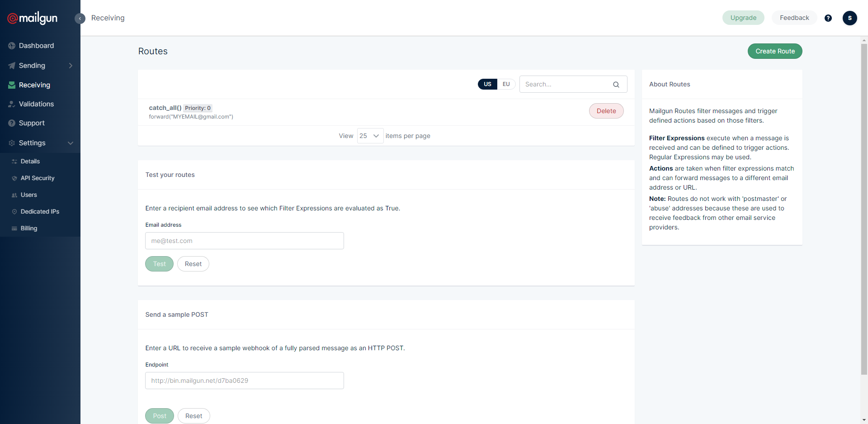Click Reset next to the Test button
The width and height of the screenshot is (868, 424).
[193, 264]
